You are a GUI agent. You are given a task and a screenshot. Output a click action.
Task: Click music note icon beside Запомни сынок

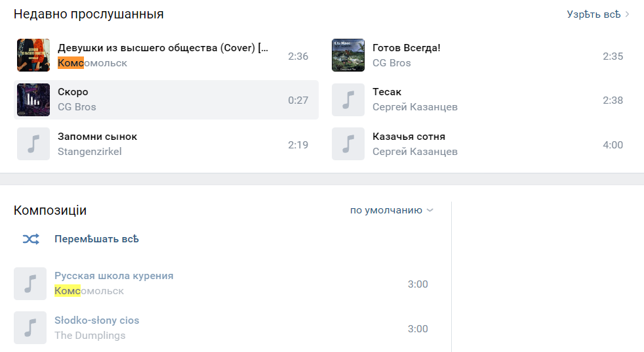click(33, 144)
